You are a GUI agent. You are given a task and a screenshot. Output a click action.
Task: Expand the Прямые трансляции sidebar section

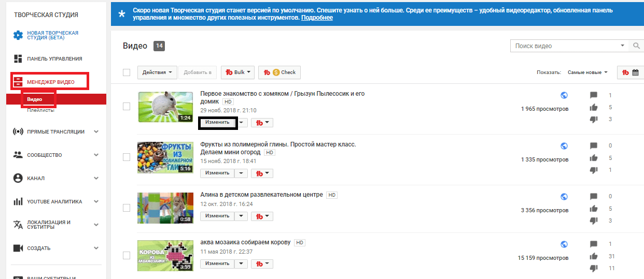(96, 131)
